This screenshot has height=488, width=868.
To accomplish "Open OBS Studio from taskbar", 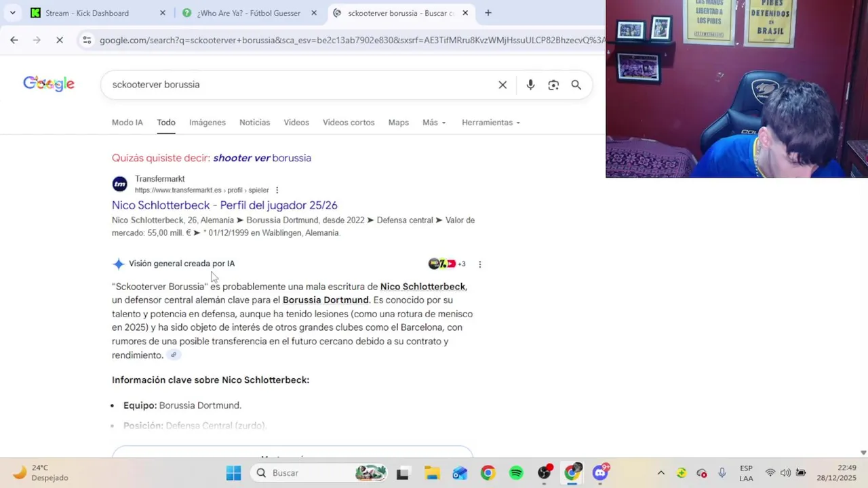I will (x=545, y=473).
